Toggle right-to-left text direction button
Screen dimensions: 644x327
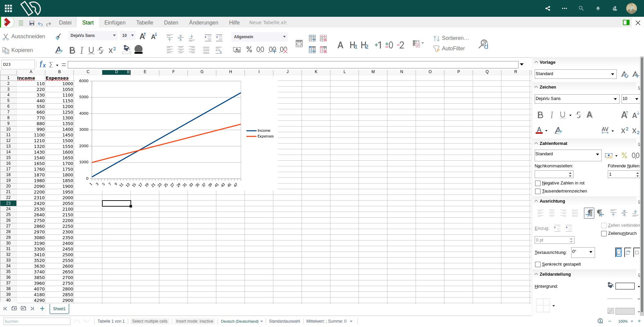(x=600, y=213)
